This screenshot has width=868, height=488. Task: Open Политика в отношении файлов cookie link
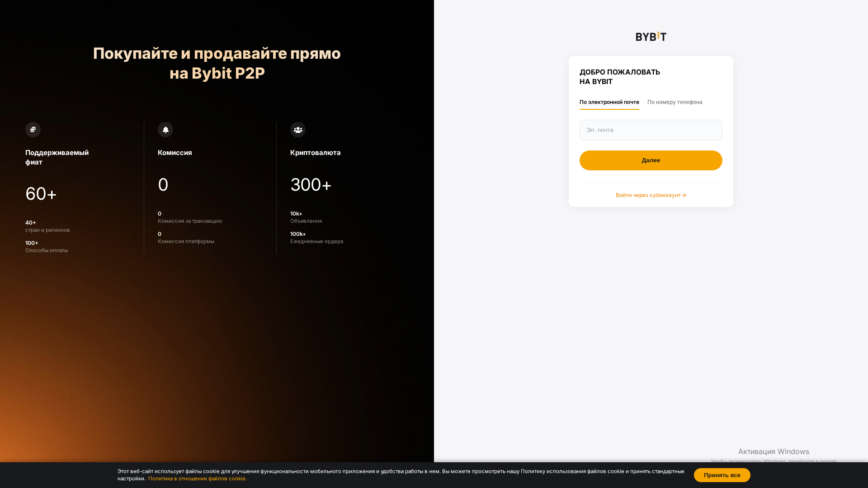[198, 479]
